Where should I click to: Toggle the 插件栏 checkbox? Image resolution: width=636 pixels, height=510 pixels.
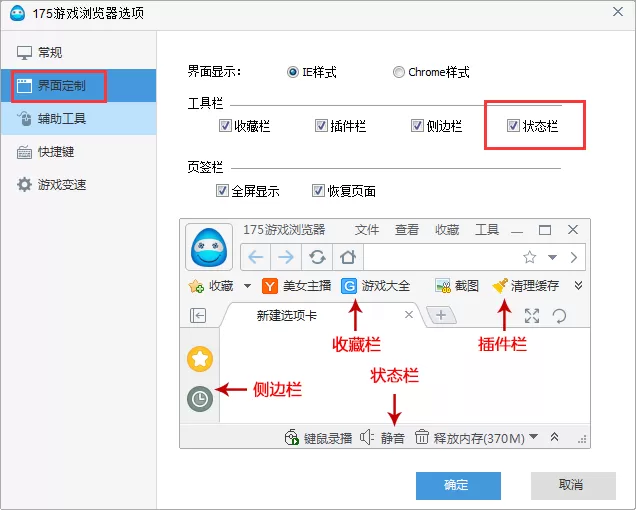321,126
